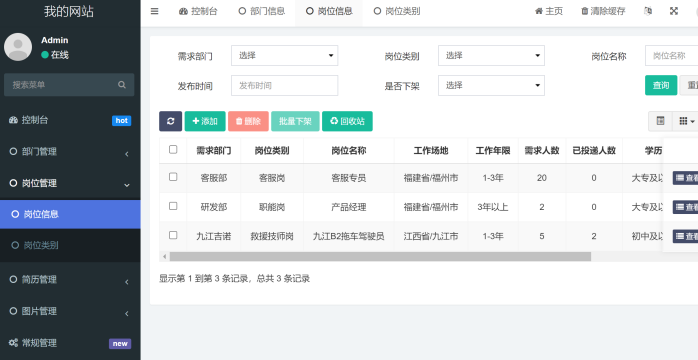Viewport: 698px width, 360px height.
Task: Select the 客服部 row checkbox
Action: click(x=173, y=177)
